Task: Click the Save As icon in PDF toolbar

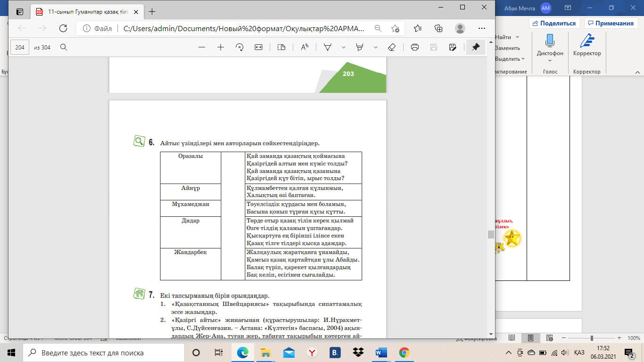Action: click(453, 47)
